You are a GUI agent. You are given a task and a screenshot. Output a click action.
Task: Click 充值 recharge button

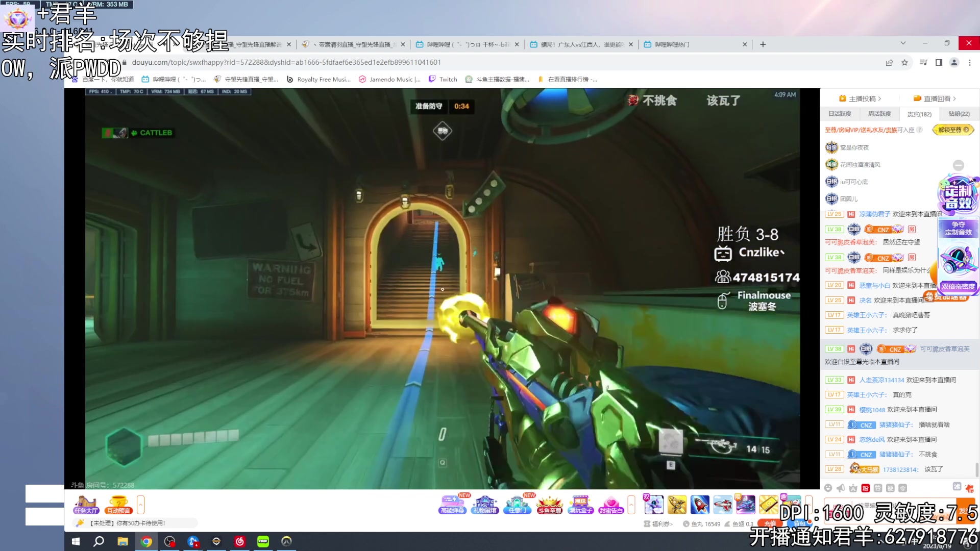pos(770,523)
